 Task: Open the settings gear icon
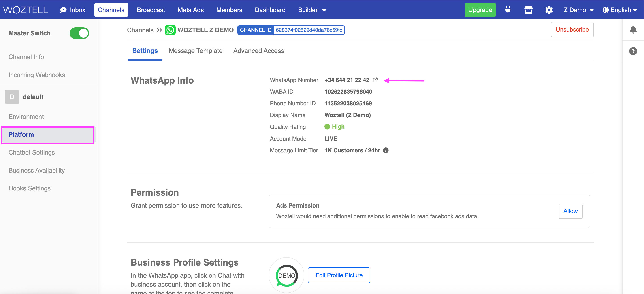[549, 10]
